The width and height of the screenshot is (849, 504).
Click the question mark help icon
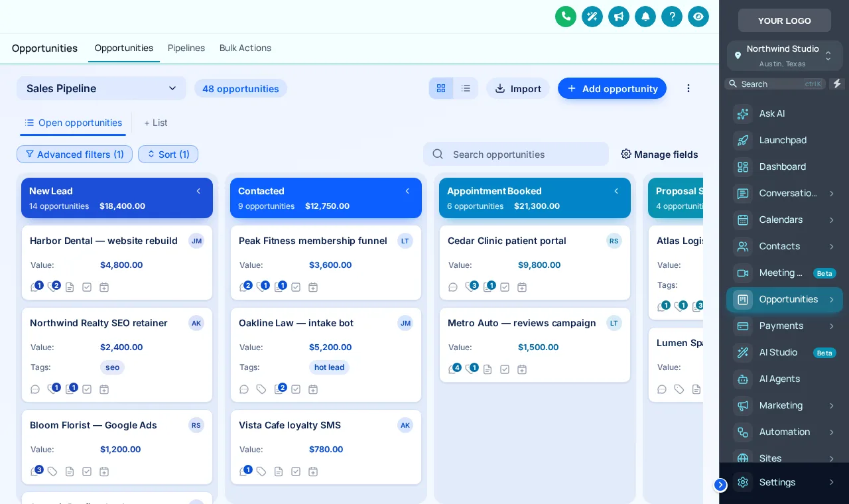[672, 17]
